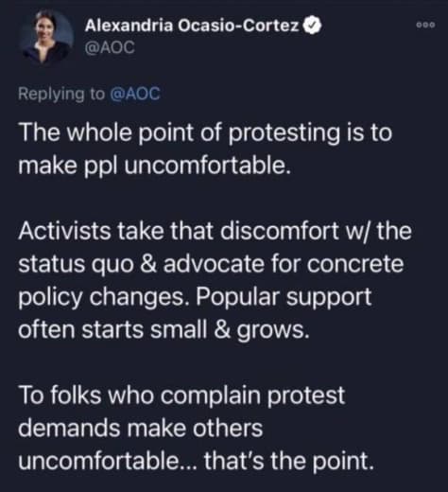This screenshot has height=492, width=448.
Task: Click the line 'To folks who complain protest'
Action: 181,395
